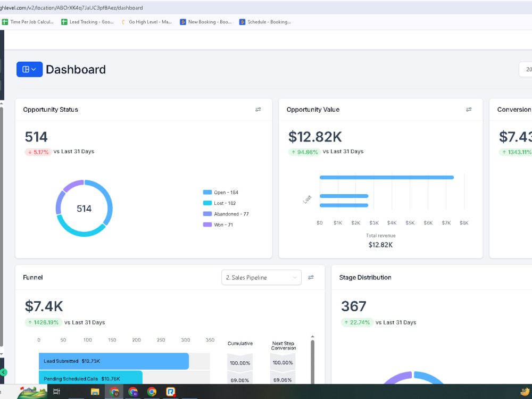Image resolution: width=532 pixels, height=399 pixels.
Task: Open the third Chrome taskbar icon
Action: (x=152, y=392)
